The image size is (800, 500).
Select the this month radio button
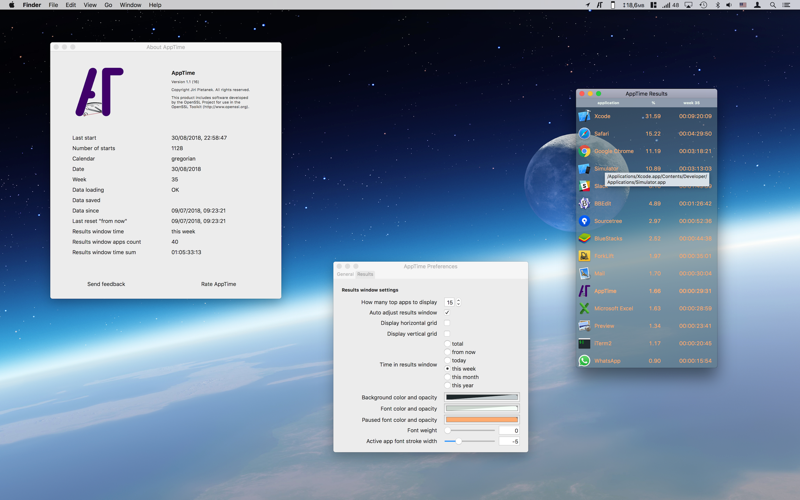point(447,377)
